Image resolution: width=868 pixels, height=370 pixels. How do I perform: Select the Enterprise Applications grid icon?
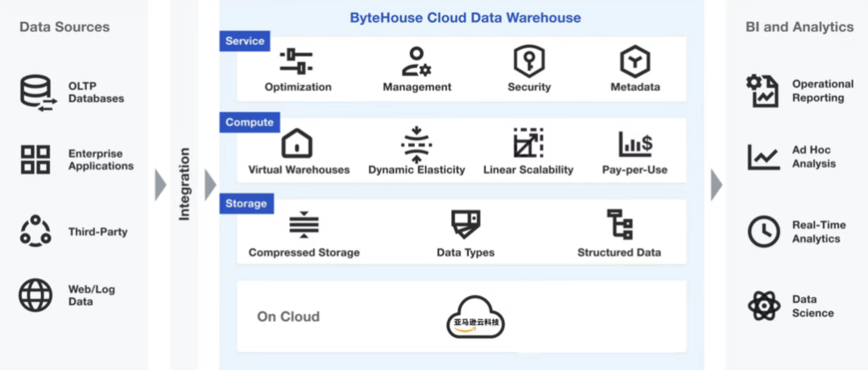pos(35,160)
